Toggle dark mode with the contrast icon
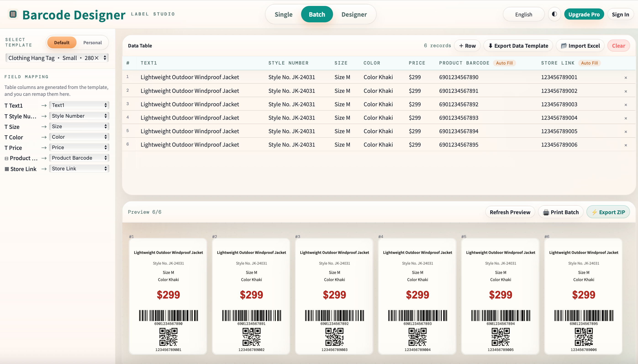638x364 pixels. point(554,14)
